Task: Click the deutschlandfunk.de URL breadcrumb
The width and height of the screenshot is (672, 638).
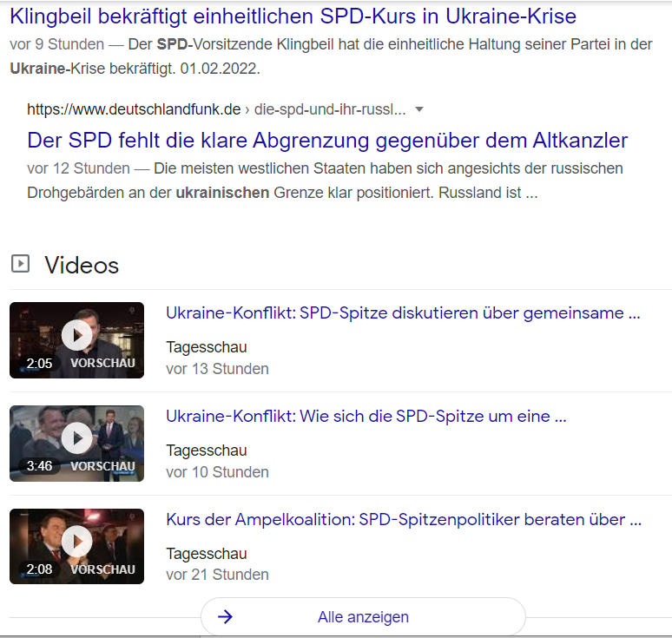Action: click(216, 109)
